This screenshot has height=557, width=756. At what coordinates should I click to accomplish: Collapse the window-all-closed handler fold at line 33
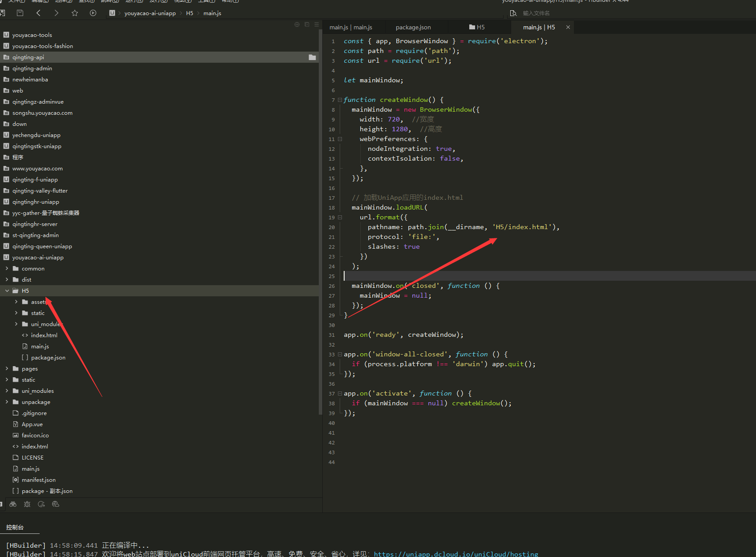point(340,354)
